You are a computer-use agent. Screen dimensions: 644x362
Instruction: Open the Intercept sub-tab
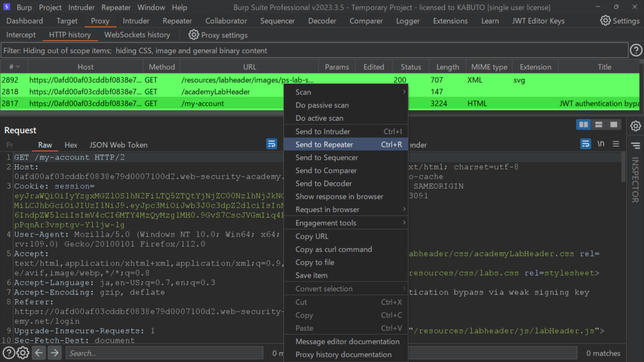tap(21, 35)
